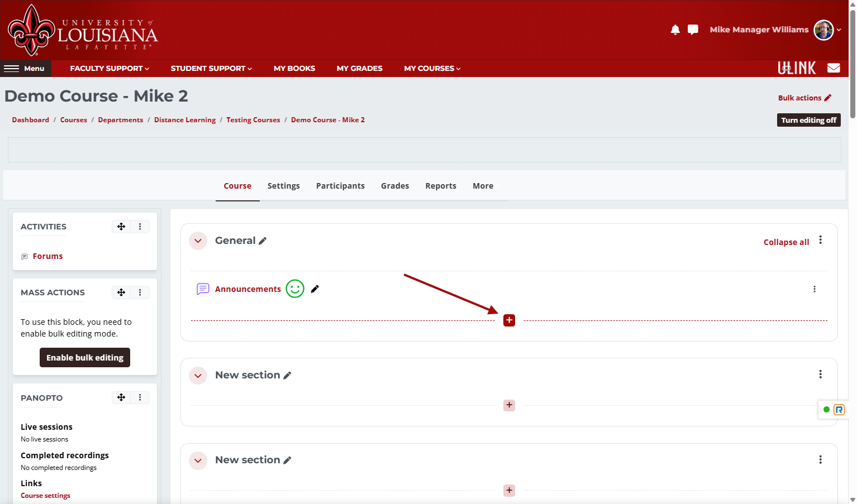Expand the Faculty Support dropdown
The width and height of the screenshot is (857, 504).
[109, 69]
